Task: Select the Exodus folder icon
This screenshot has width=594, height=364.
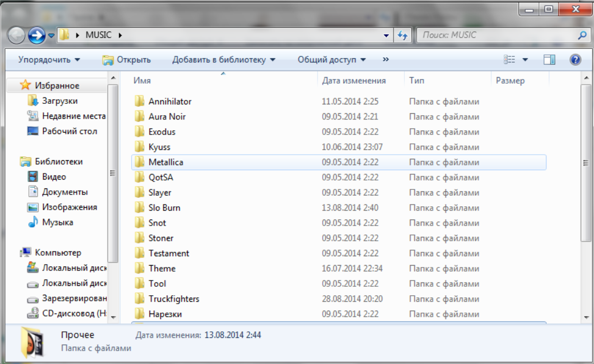Action: pos(139,132)
